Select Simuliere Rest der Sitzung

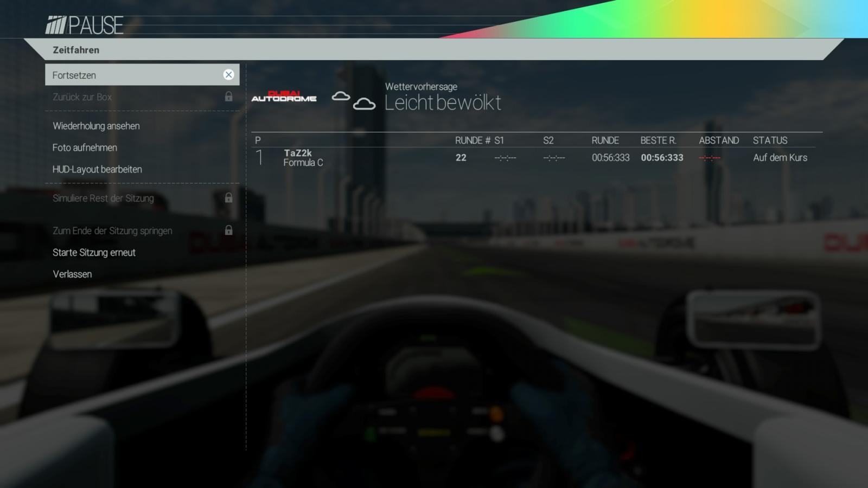(x=142, y=198)
